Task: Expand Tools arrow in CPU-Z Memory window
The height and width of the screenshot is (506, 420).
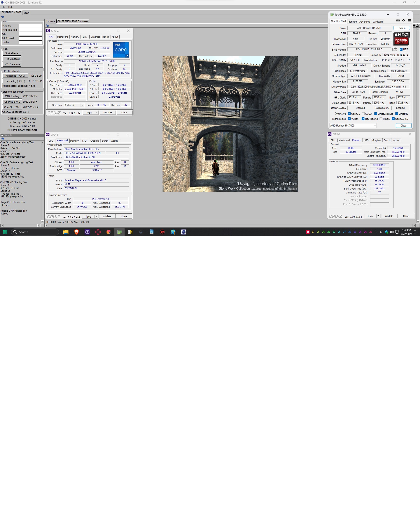Action: click(x=378, y=216)
